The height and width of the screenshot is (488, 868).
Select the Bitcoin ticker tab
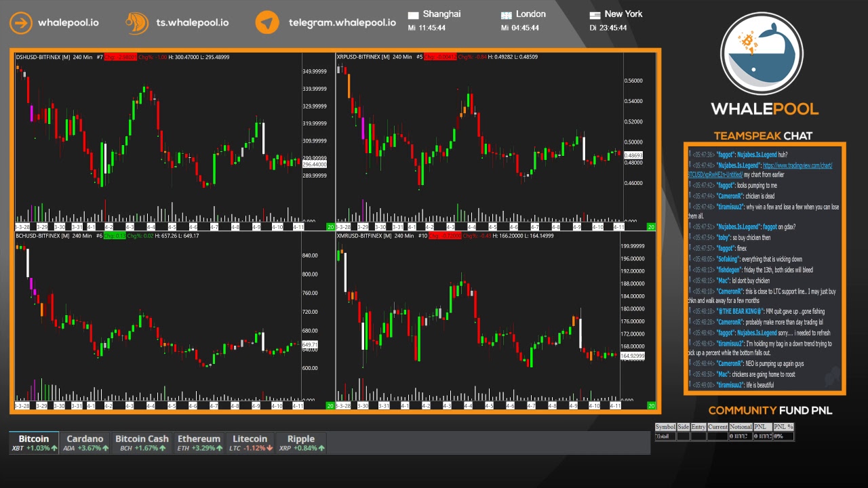coord(34,443)
